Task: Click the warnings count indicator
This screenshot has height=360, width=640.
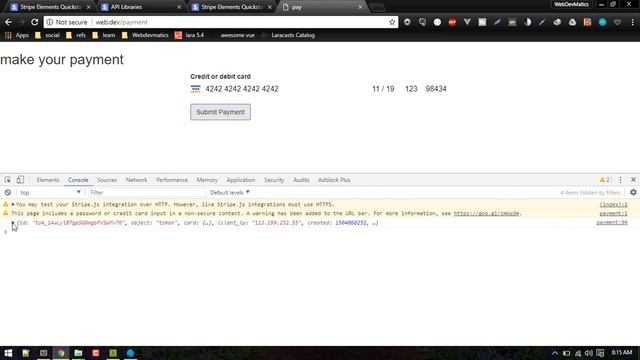Action: (x=604, y=180)
